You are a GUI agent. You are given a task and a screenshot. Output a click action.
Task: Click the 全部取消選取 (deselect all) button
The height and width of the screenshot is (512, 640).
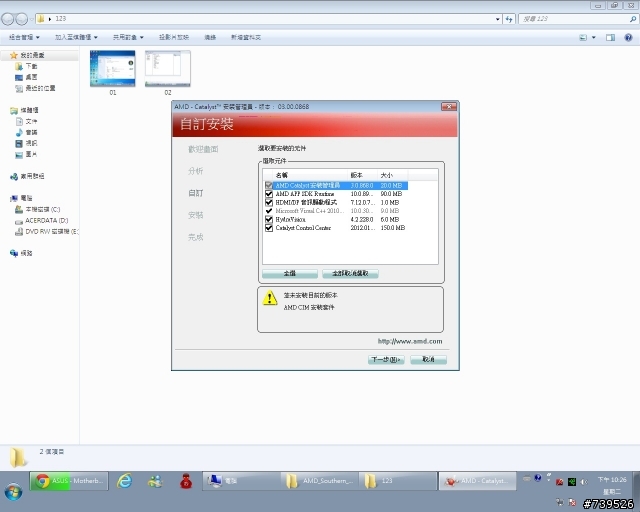[x=350, y=274]
